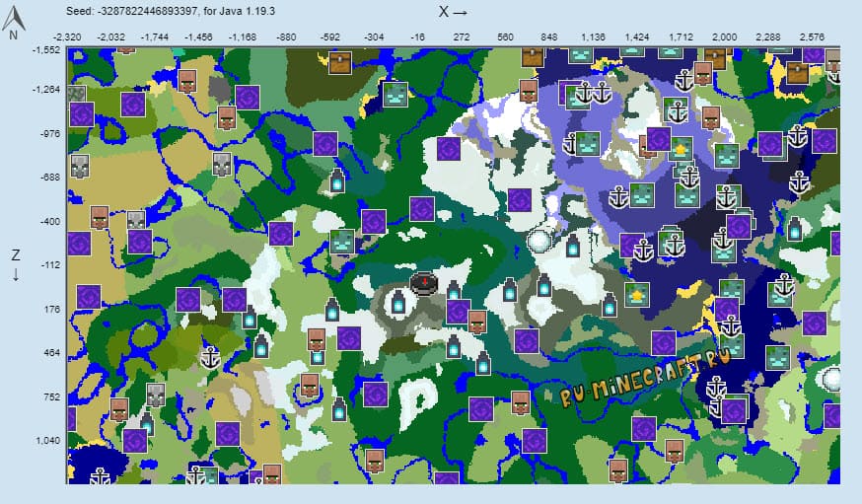
Task: Click the village icon nearest the -1,456 label
Action: [x=187, y=81]
